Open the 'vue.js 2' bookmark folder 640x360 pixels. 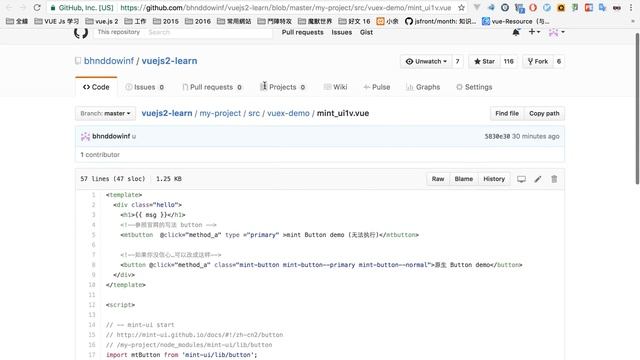[x=102, y=21]
